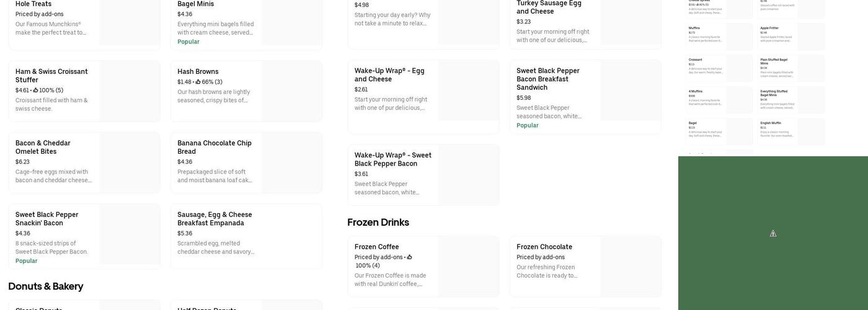The image size is (868, 310).
Task: Click the warning triangle icon in the green panel
Action: coord(773,234)
